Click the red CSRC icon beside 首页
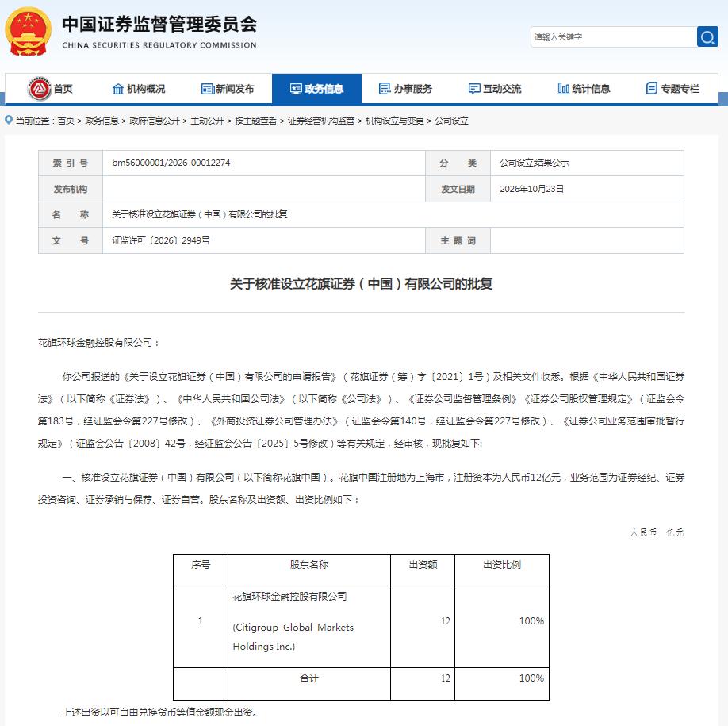 40,88
